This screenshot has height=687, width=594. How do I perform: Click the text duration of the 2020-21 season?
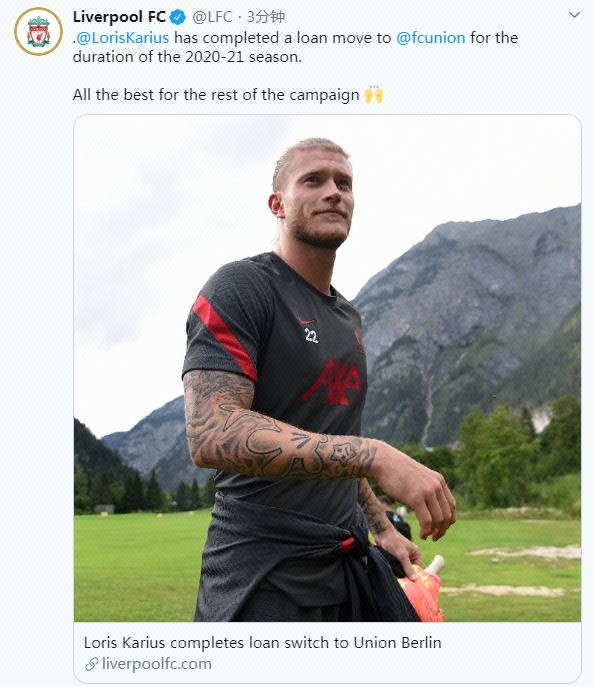187,57
